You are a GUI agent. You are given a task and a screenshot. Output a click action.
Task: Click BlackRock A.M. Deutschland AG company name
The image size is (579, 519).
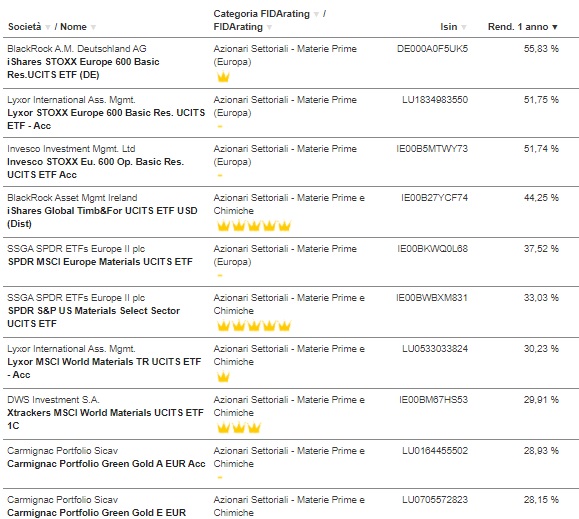77,49
